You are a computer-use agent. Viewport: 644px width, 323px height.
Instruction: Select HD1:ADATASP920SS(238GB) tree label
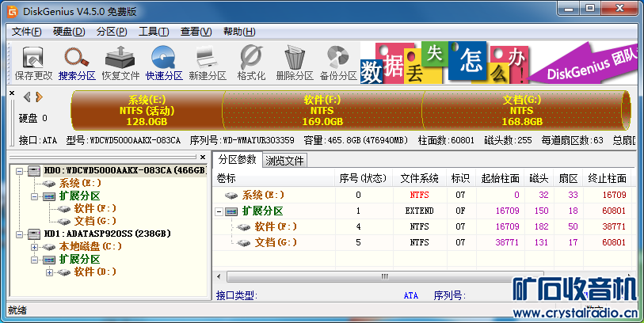(x=107, y=234)
